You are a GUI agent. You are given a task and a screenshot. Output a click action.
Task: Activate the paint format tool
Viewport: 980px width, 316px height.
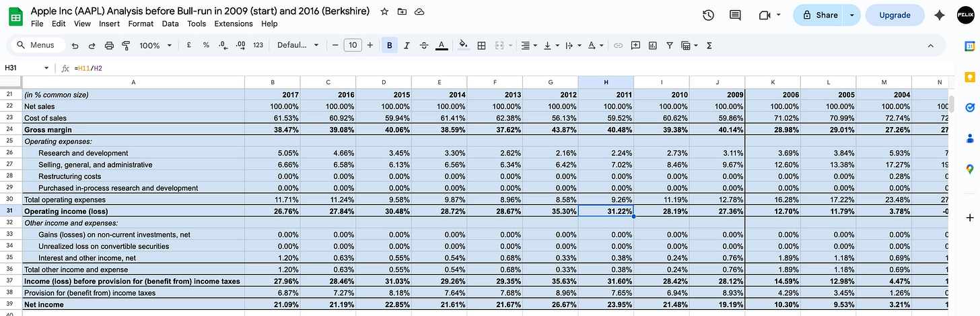coord(126,46)
